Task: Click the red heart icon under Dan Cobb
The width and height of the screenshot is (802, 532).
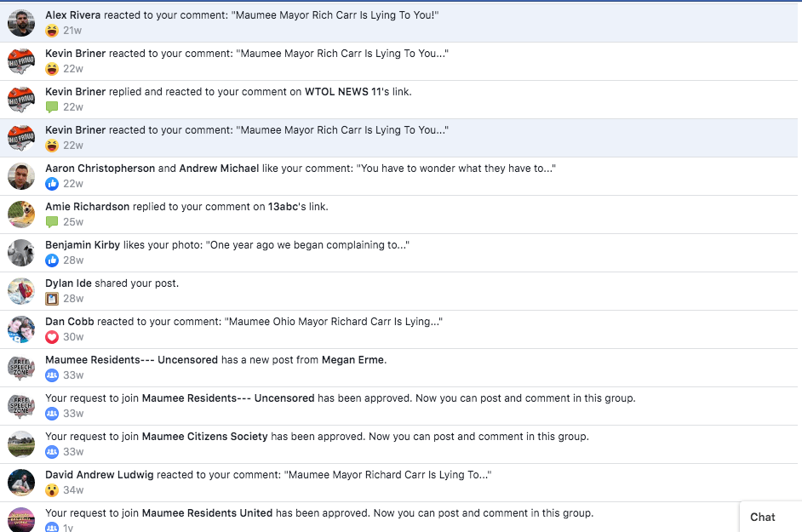Action: click(52, 337)
